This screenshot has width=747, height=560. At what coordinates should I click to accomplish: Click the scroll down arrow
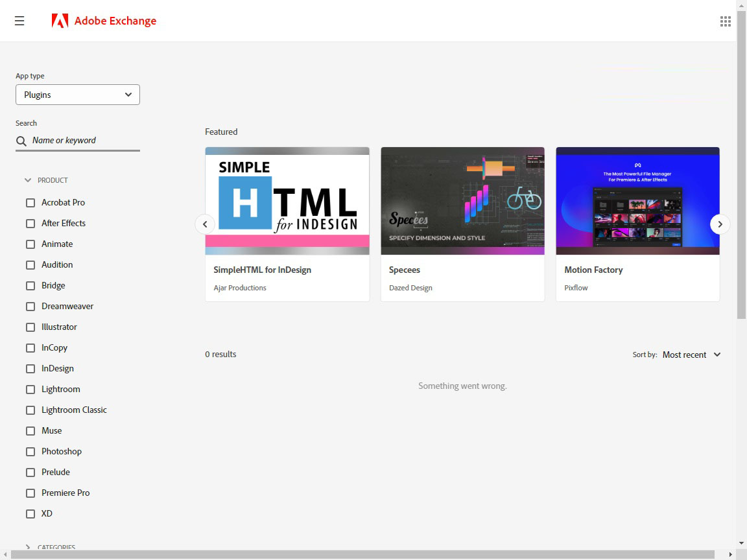(741, 543)
